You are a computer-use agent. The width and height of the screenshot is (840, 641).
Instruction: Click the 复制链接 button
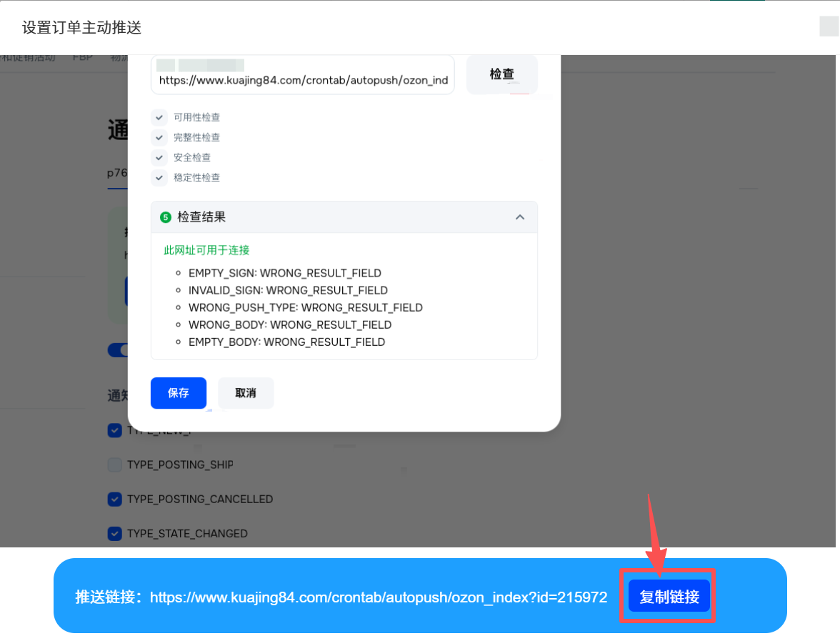pos(669,596)
